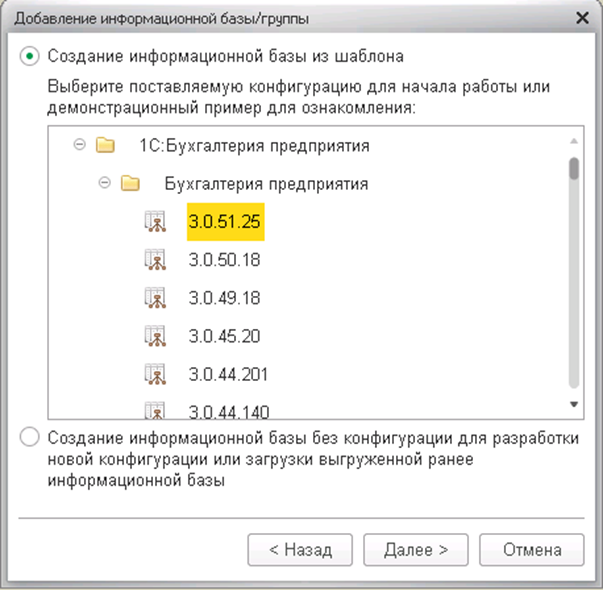Select version 3.0.45.20 in the list
The image size is (603, 590).
(x=225, y=337)
